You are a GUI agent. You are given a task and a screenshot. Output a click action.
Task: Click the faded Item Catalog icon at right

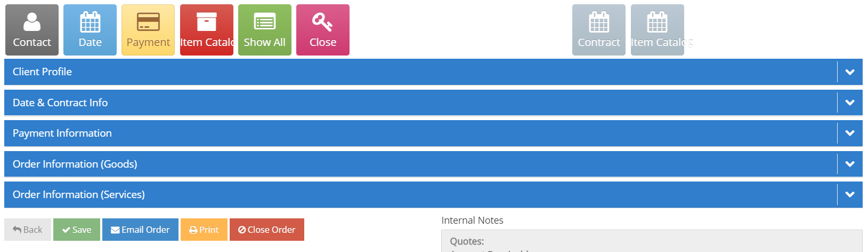[x=658, y=30]
